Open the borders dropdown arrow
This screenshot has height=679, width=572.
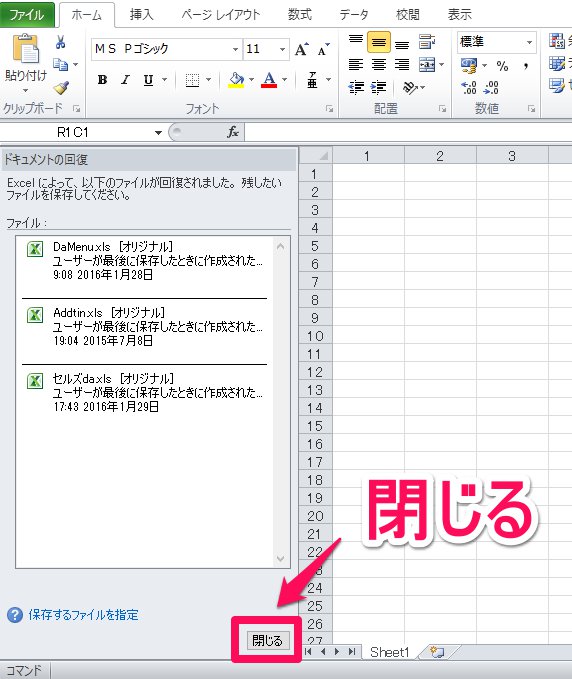(x=208, y=80)
